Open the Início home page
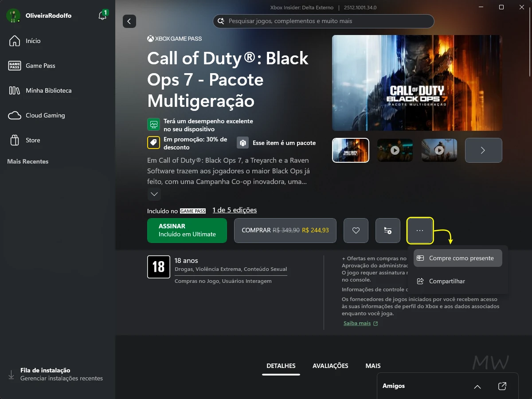Image resolution: width=532 pixels, height=399 pixels. point(34,41)
